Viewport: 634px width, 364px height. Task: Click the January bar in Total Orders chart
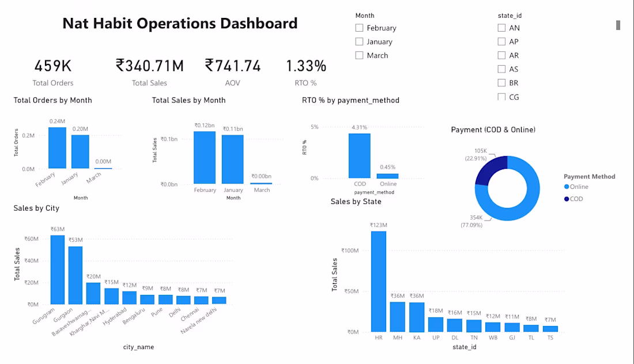[80, 151]
